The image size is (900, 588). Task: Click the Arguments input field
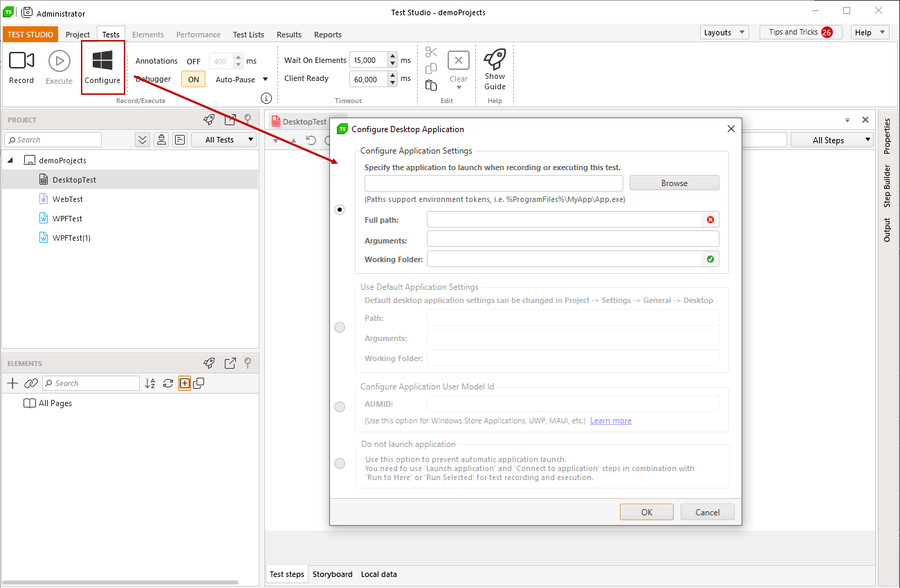coord(573,239)
